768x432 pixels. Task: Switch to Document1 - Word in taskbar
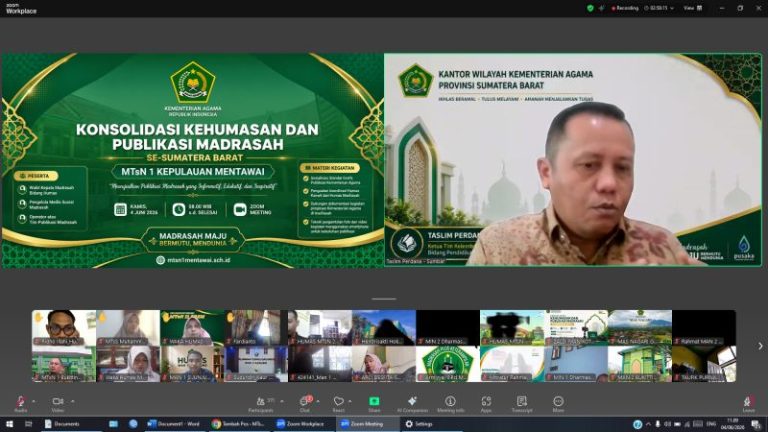(173, 424)
